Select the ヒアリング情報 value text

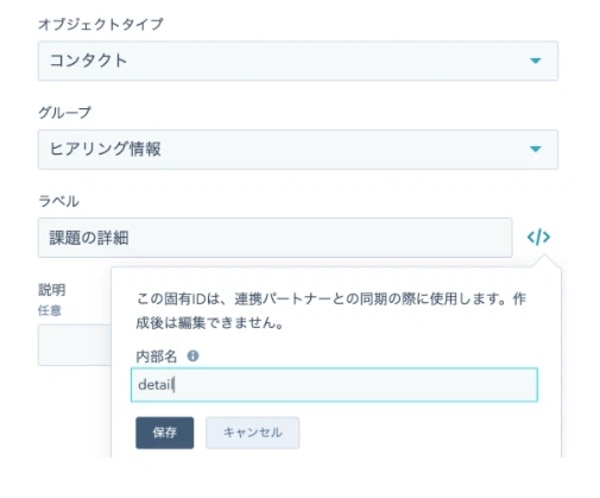pyautogui.click(x=105, y=149)
